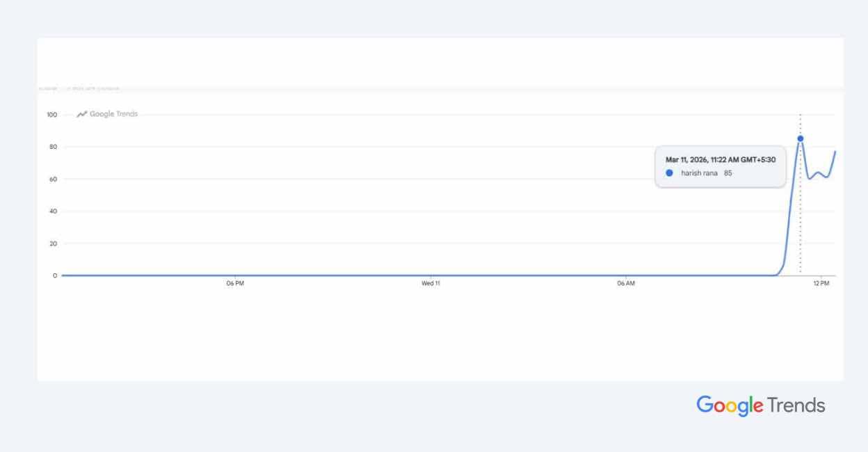
Task: Click the Google Trends watermark arrow icon
Action: (x=81, y=114)
